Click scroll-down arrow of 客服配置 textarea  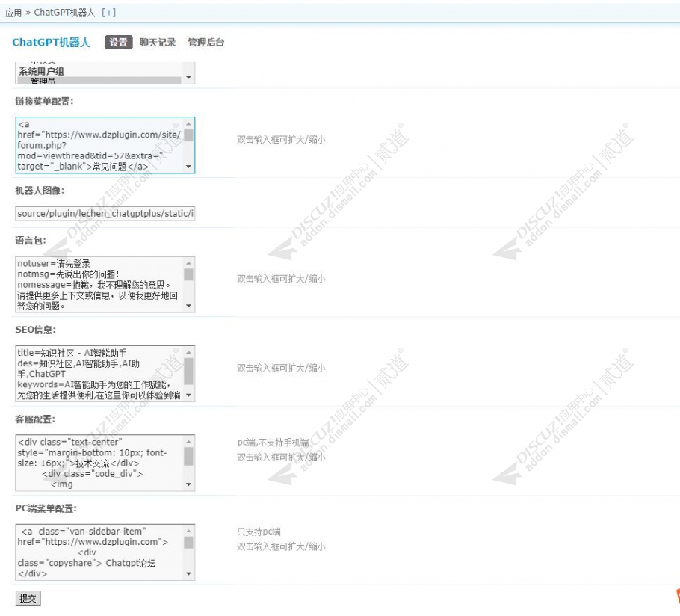coord(188,484)
